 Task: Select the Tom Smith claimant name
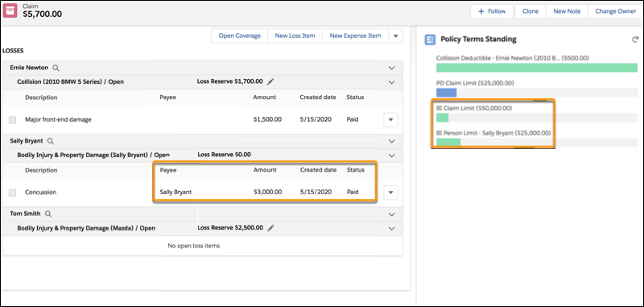click(x=25, y=214)
